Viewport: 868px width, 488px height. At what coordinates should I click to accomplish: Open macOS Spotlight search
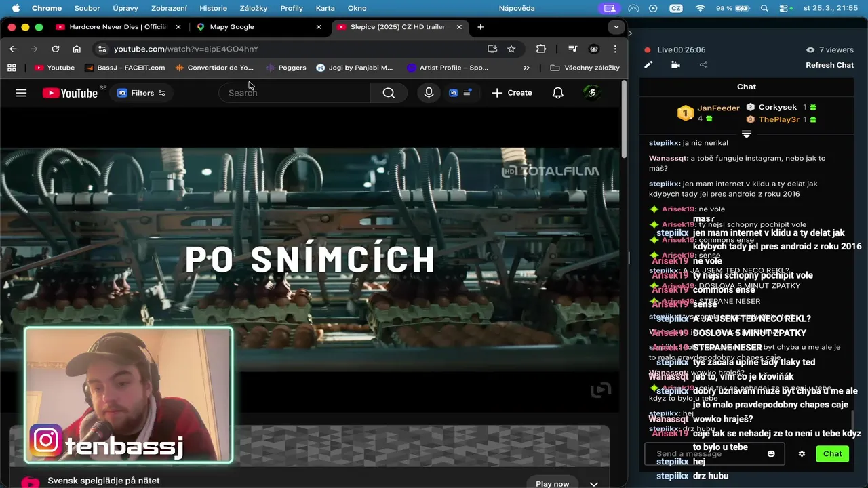pyautogui.click(x=765, y=8)
